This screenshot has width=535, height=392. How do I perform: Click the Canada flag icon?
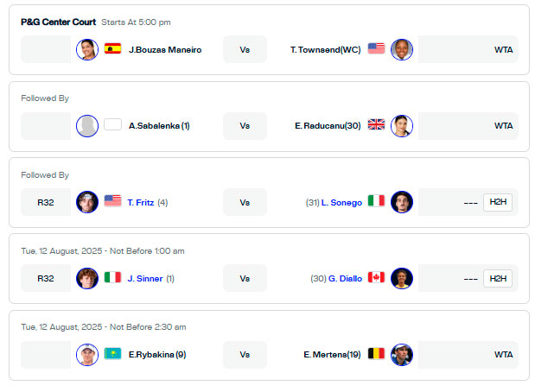tap(376, 277)
